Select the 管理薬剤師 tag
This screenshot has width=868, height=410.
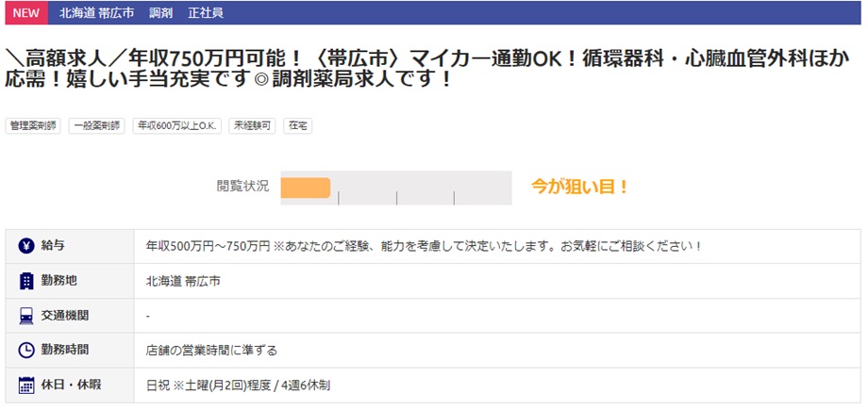[x=33, y=125]
